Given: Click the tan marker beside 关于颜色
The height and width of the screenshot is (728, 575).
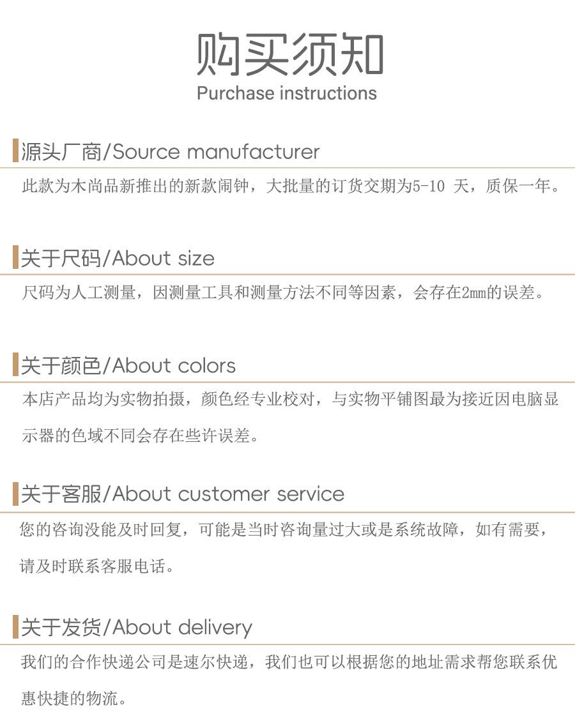Looking at the screenshot, I should tap(16, 365).
